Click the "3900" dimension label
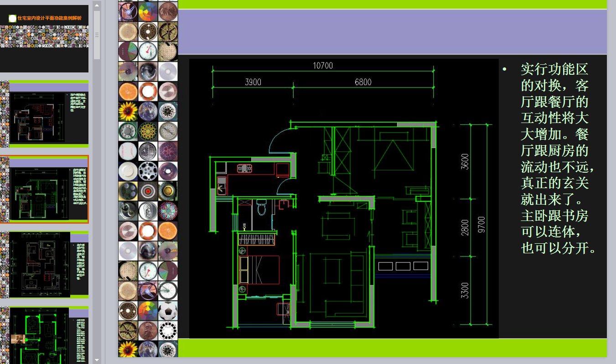The width and height of the screenshot is (616, 364). pos(253,82)
